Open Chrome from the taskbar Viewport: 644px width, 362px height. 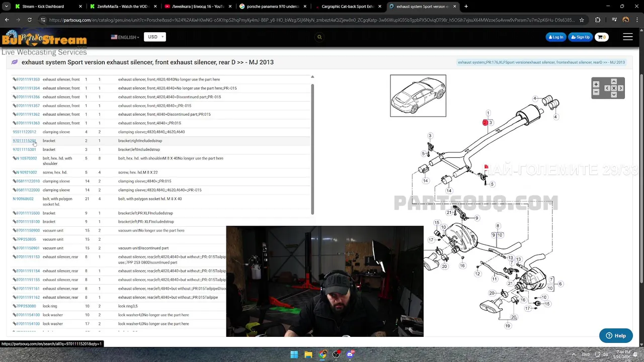point(323,354)
